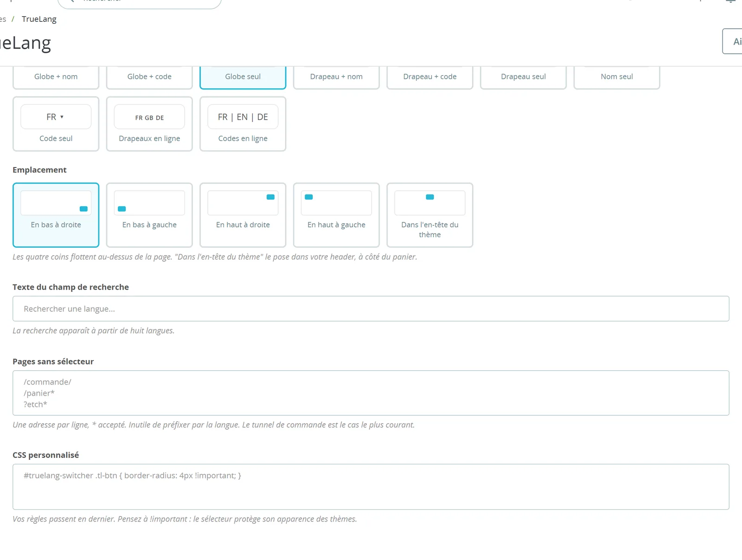Choose the 'Globe seul' style option
Screen dimensions: 742x560
coord(243,77)
